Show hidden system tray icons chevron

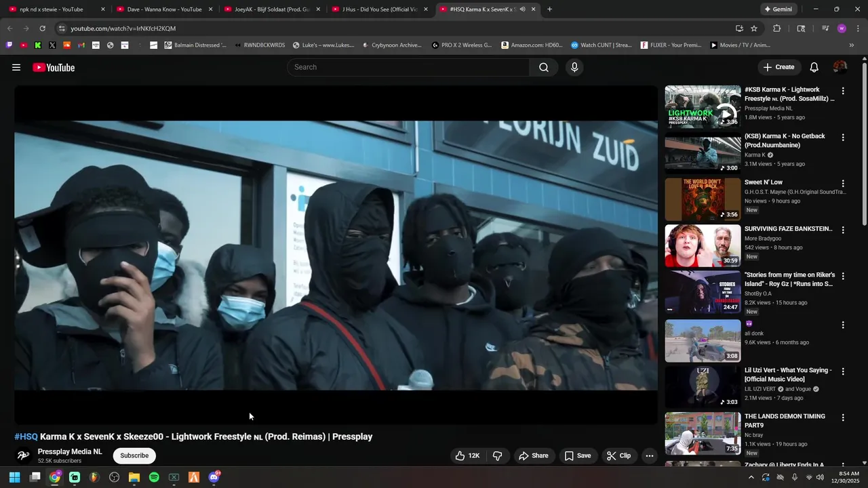click(751, 477)
